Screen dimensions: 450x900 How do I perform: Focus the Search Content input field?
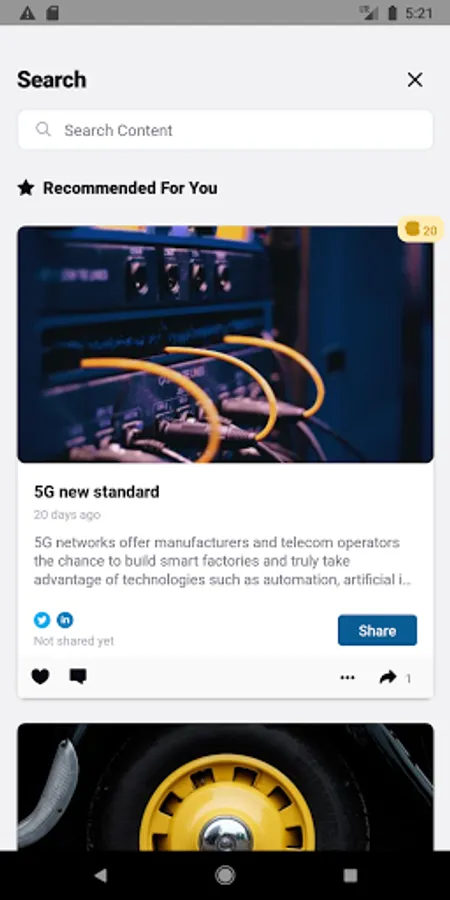click(x=225, y=130)
